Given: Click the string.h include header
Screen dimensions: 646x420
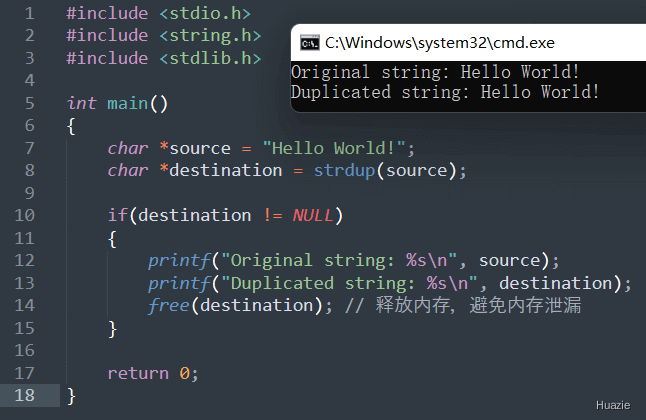Looking at the screenshot, I should pyautogui.click(x=210, y=36).
